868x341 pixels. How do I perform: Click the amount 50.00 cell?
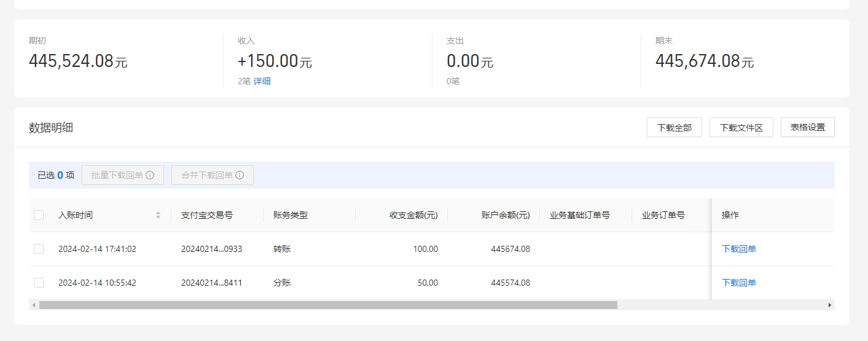pos(428,283)
